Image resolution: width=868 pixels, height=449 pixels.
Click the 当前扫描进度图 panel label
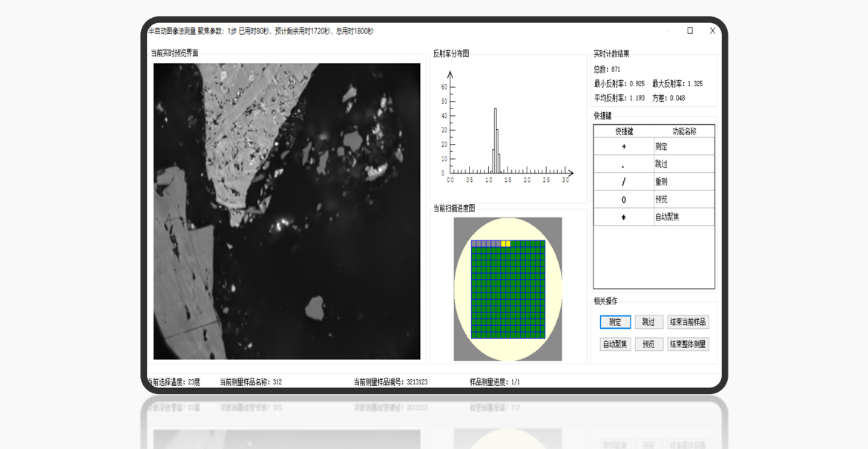click(454, 208)
